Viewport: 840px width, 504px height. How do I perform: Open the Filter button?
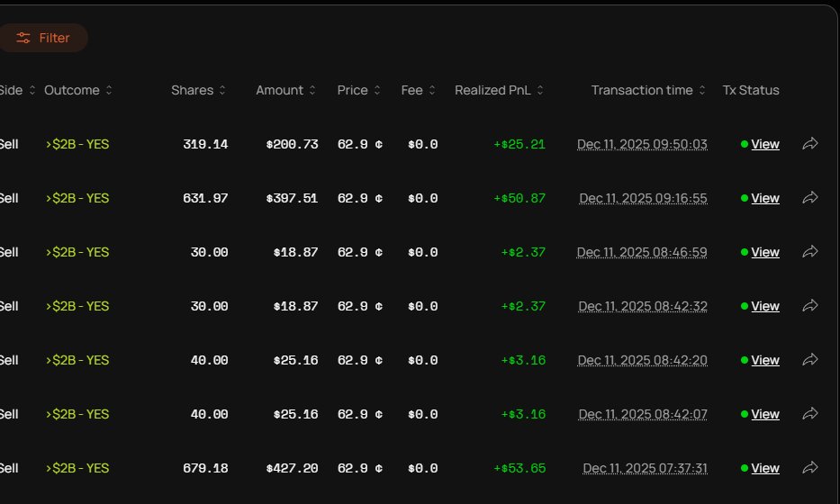[43, 38]
